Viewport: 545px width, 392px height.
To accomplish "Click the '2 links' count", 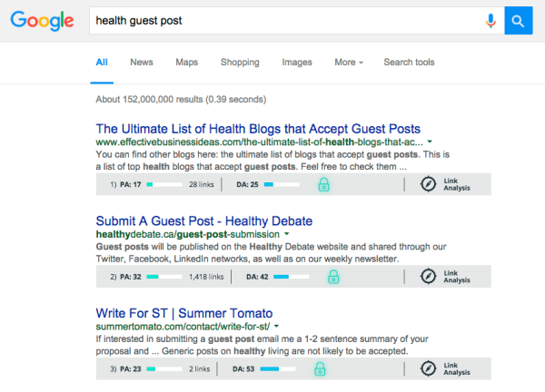I will (x=200, y=369).
